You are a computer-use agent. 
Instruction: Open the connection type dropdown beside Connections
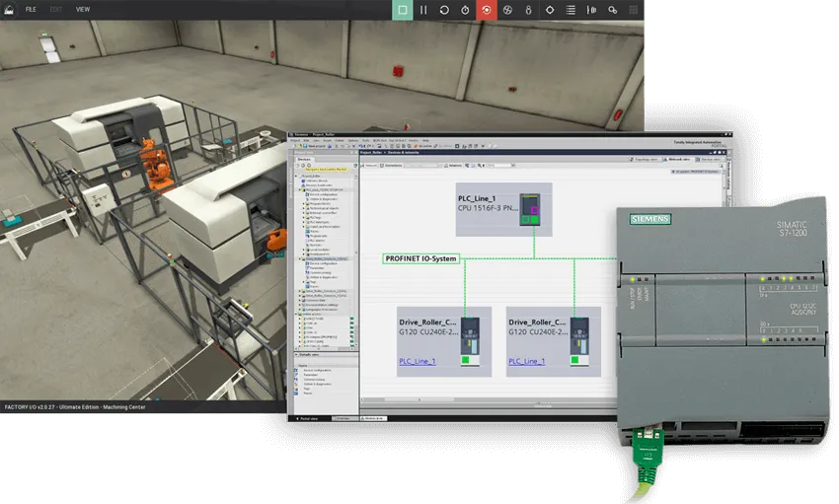point(441,165)
